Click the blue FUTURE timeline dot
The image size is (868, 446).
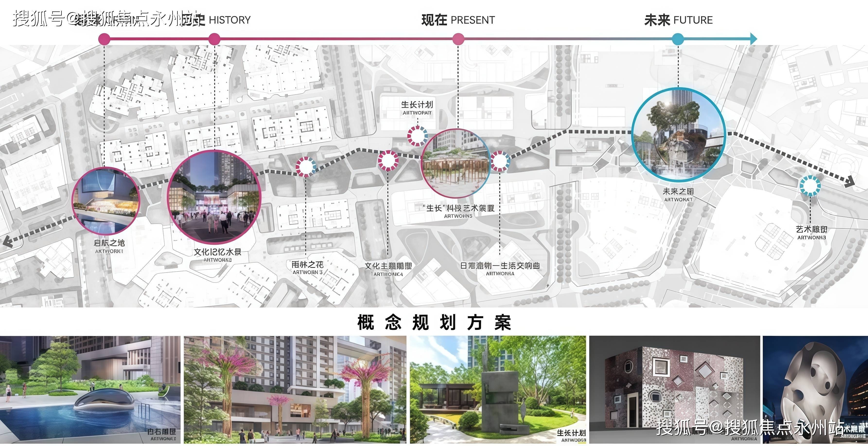tap(678, 39)
